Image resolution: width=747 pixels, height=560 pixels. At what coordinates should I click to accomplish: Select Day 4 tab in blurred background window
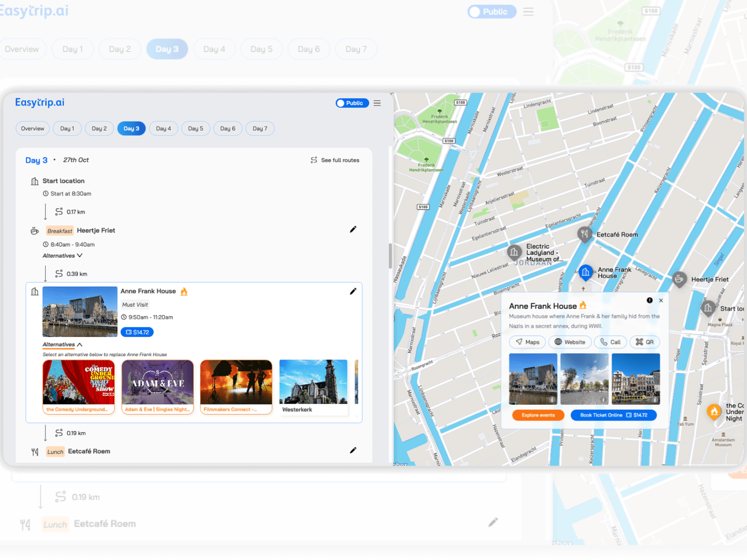tap(214, 49)
